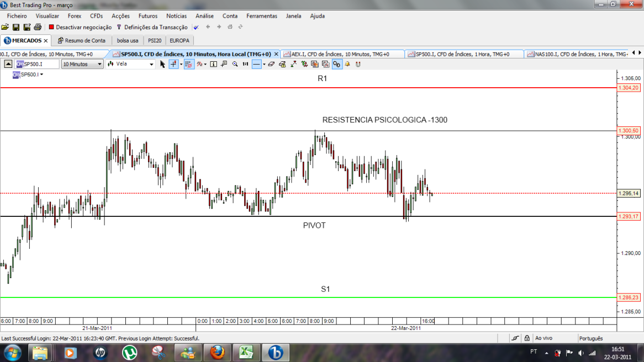Screen dimensions: 644x362
Task: Switch to EUROPA tab
Action: point(180,41)
